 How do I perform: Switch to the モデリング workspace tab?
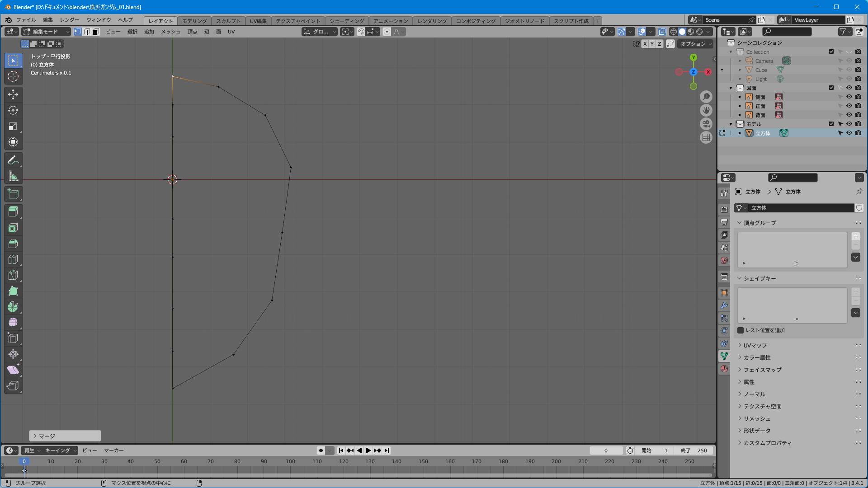[194, 21]
